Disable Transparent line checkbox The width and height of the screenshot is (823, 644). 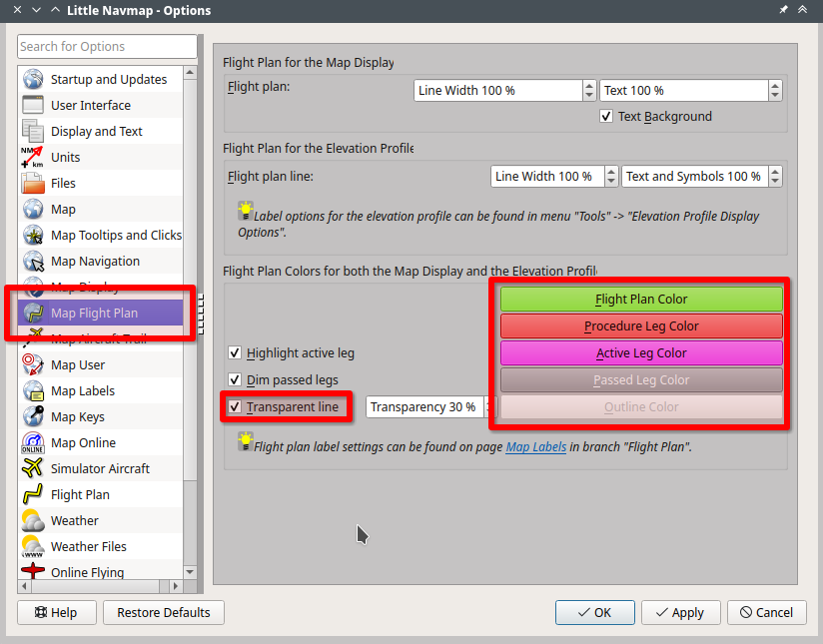235,406
